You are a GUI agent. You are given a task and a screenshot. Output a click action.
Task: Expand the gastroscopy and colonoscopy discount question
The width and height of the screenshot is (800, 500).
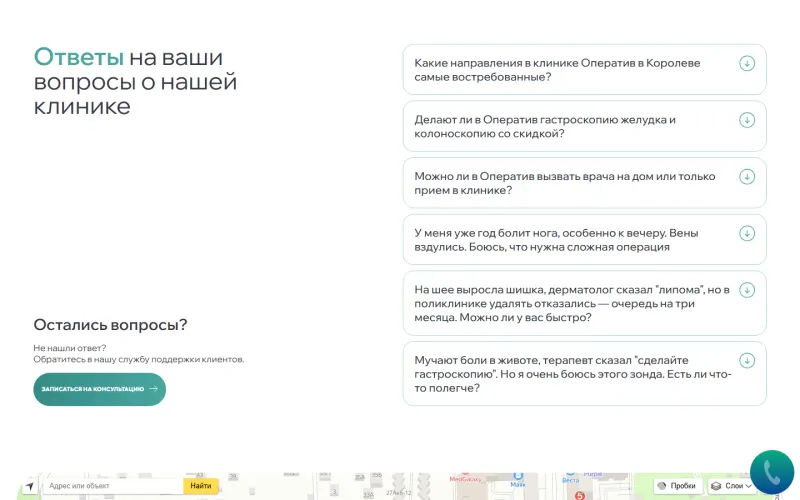point(584,126)
